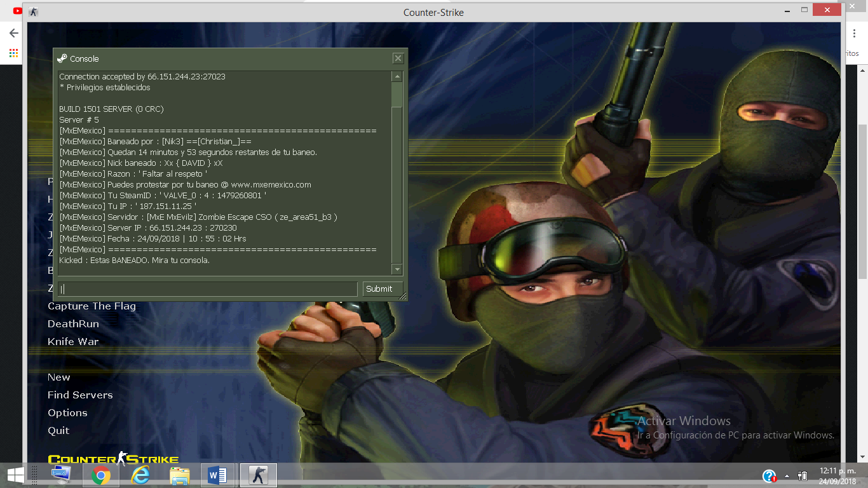This screenshot has height=488, width=868.
Task: Select the Counter-Strike taskbar button
Action: [258, 475]
